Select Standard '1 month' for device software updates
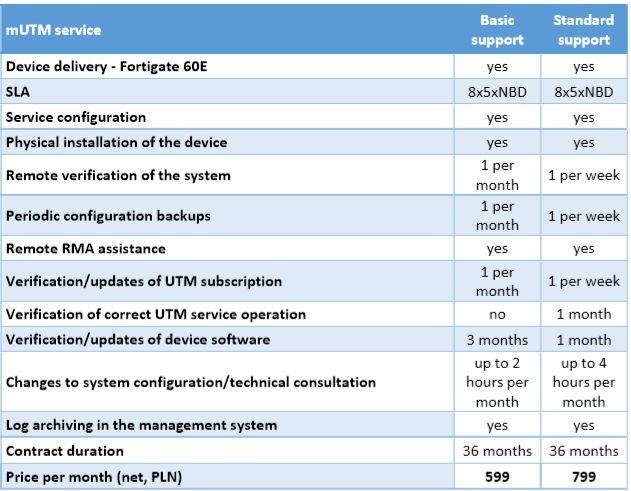This screenshot has height=491, width=631. 584,340
